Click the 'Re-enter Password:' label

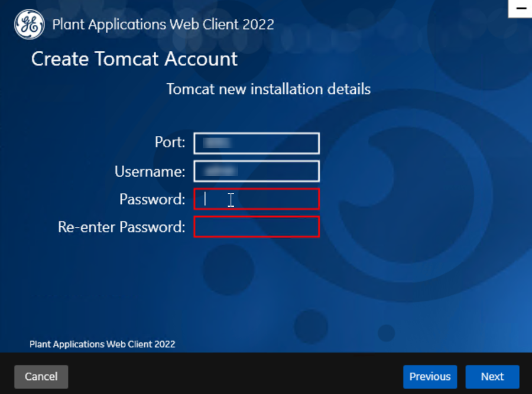coord(121,227)
